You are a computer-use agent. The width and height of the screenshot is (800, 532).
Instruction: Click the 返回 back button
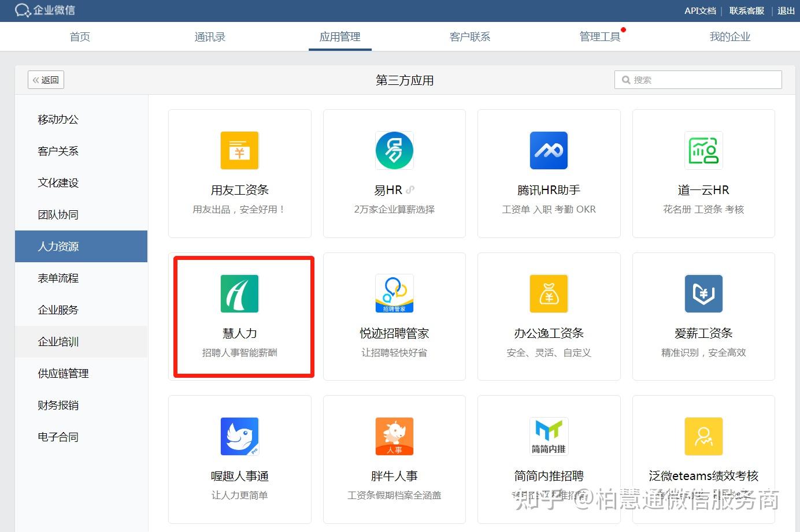coord(46,80)
